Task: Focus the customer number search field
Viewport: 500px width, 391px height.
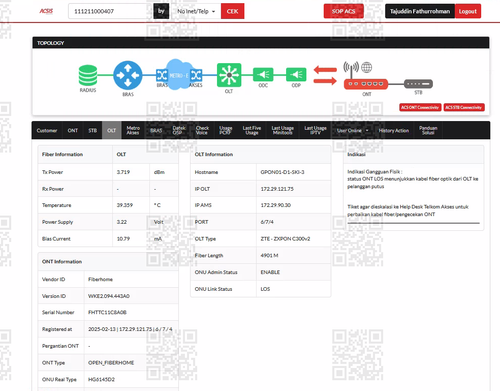Action: tap(110, 11)
